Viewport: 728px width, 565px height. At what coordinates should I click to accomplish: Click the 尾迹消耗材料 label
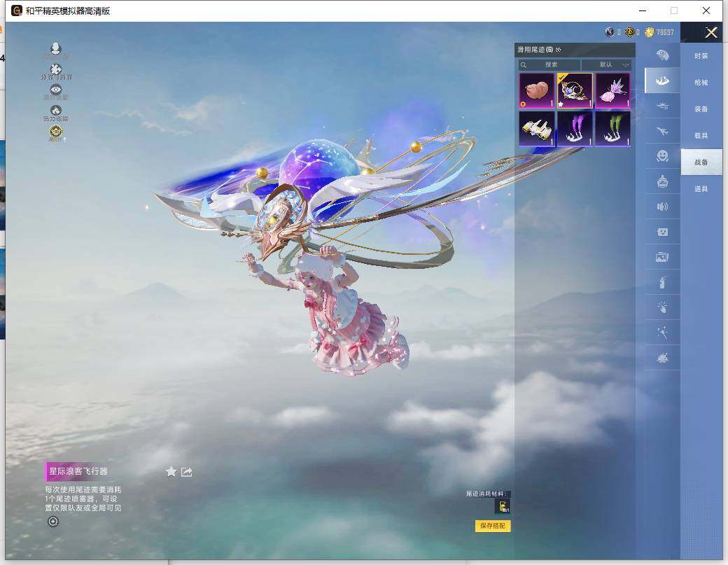[x=486, y=494]
